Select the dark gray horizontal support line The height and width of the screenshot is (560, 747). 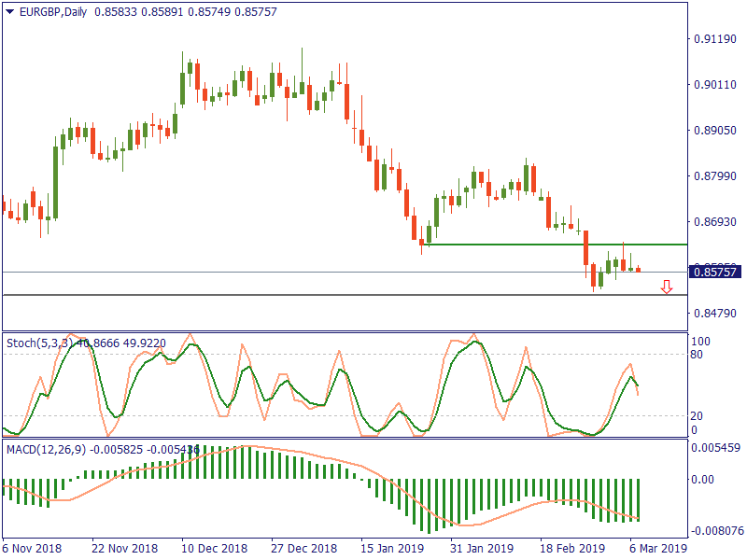tap(345, 295)
